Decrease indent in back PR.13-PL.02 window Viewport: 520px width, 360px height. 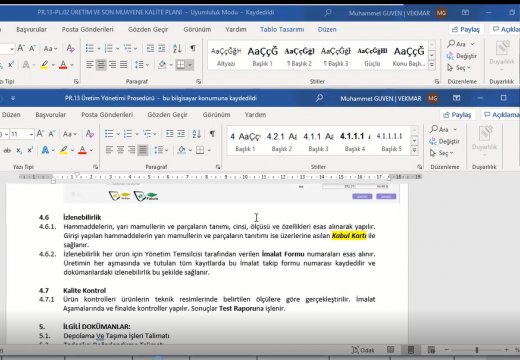150,49
